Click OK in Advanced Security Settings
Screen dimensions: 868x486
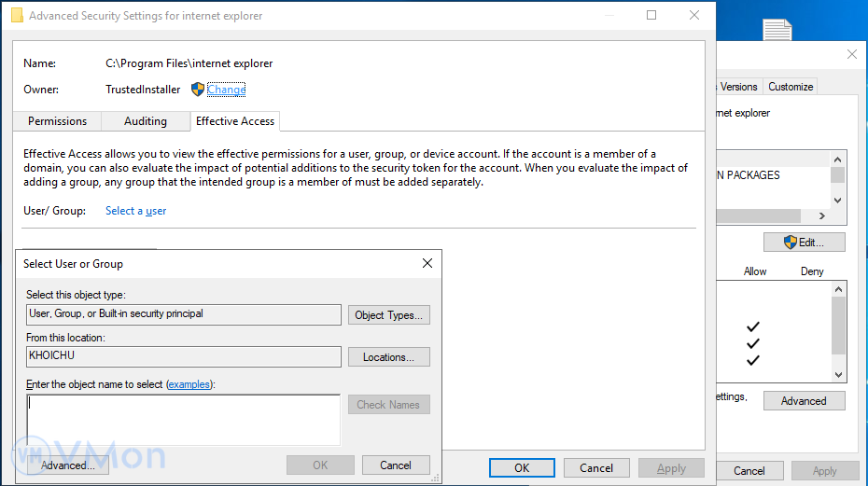coord(522,468)
